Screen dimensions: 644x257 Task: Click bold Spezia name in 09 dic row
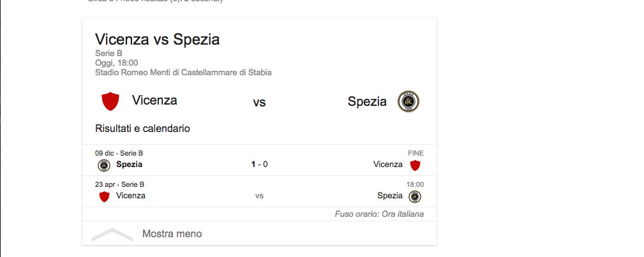pos(129,165)
